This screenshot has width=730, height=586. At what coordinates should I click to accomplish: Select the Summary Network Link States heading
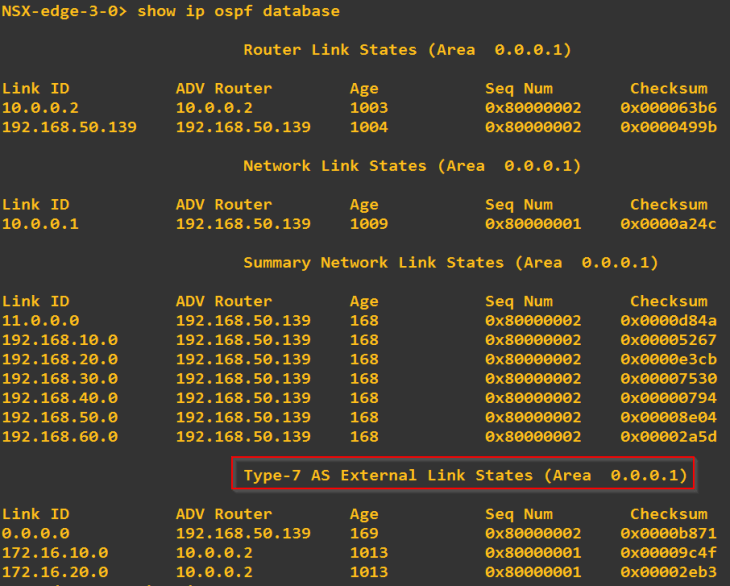click(x=450, y=262)
